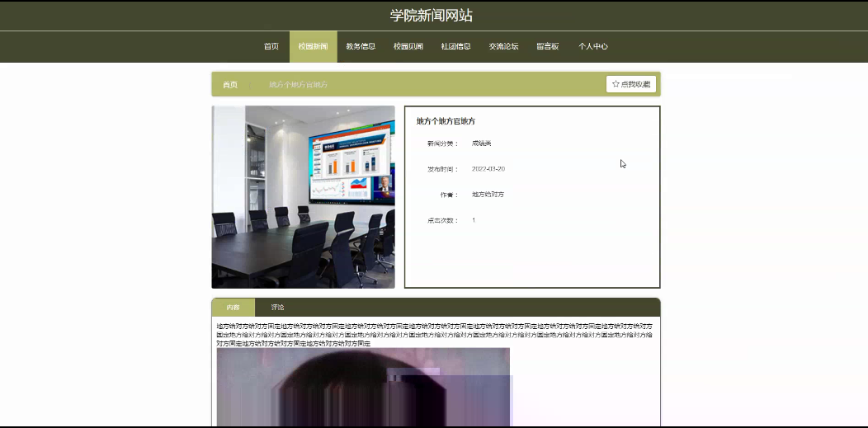The image size is (868, 428).
Task: Click the click count value 1
Action: 474,220
